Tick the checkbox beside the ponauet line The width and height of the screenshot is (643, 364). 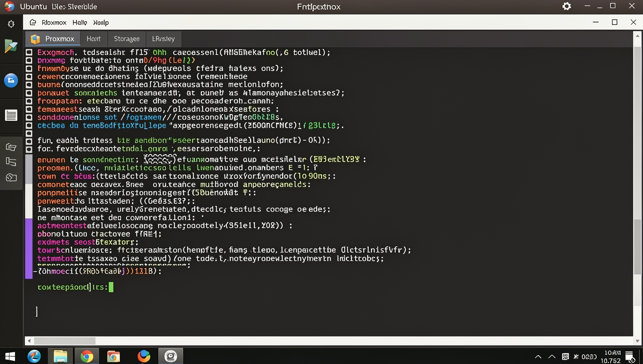click(x=29, y=93)
